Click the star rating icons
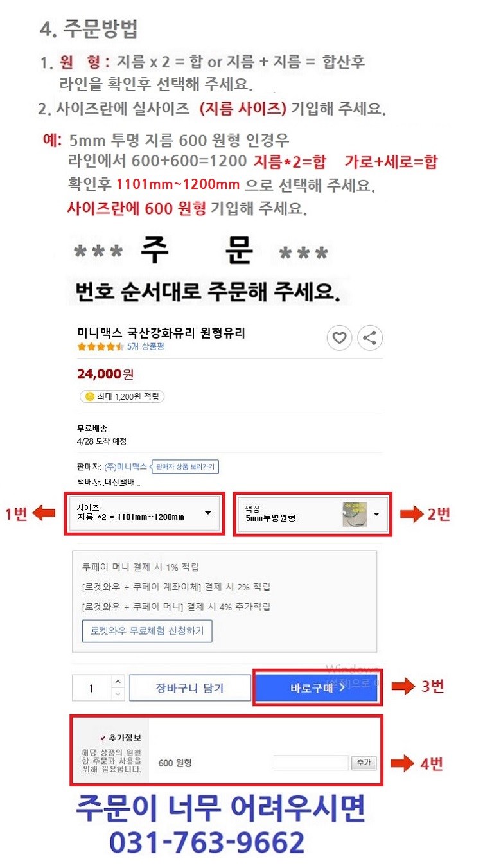Viewport: 501px width, 868px height. pyautogui.click(x=100, y=346)
